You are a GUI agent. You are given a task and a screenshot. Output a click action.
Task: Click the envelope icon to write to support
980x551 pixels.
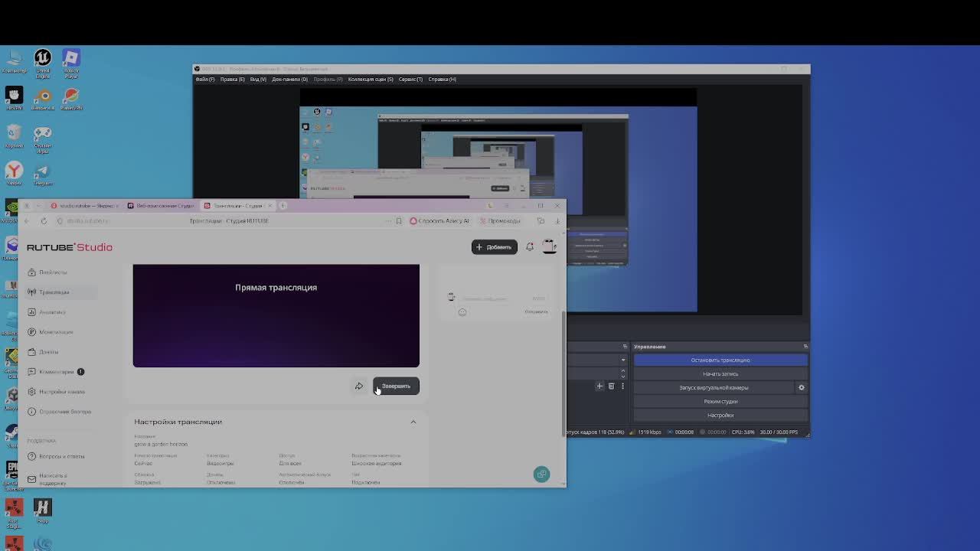(x=31, y=479)
